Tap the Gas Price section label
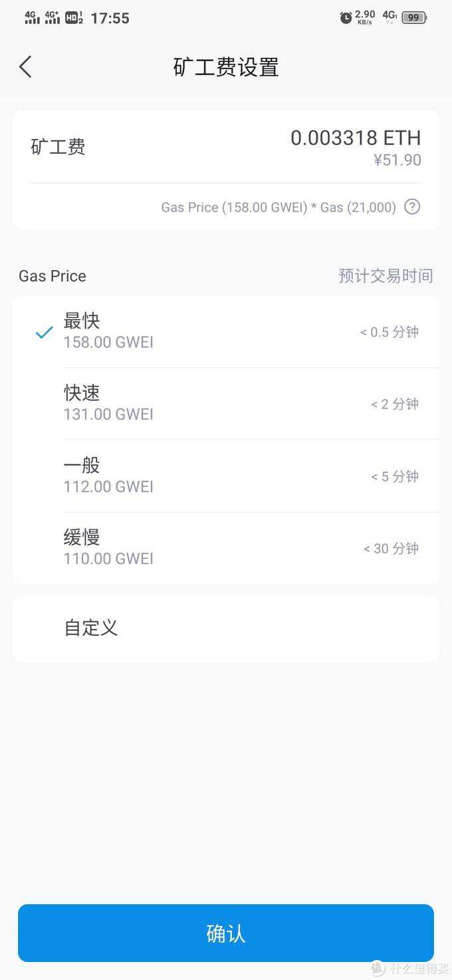 (x=53, y=276)
